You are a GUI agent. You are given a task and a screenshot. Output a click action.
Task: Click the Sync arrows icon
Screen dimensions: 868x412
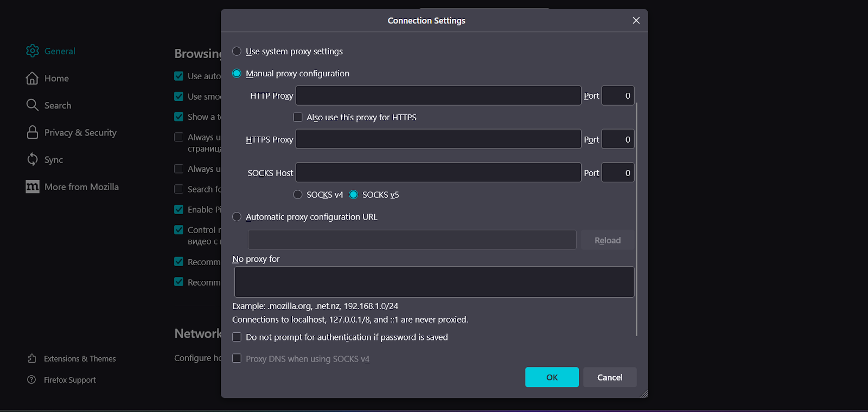click(33, 159)
